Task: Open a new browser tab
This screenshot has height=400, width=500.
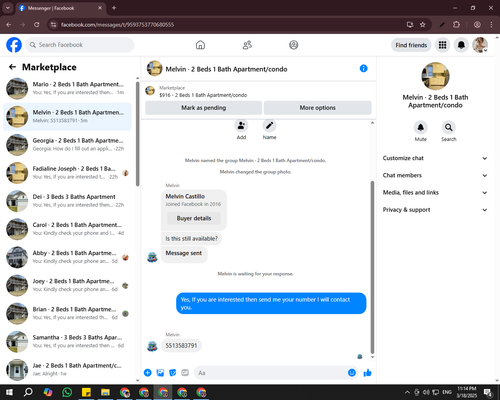Action: [114, 8]
